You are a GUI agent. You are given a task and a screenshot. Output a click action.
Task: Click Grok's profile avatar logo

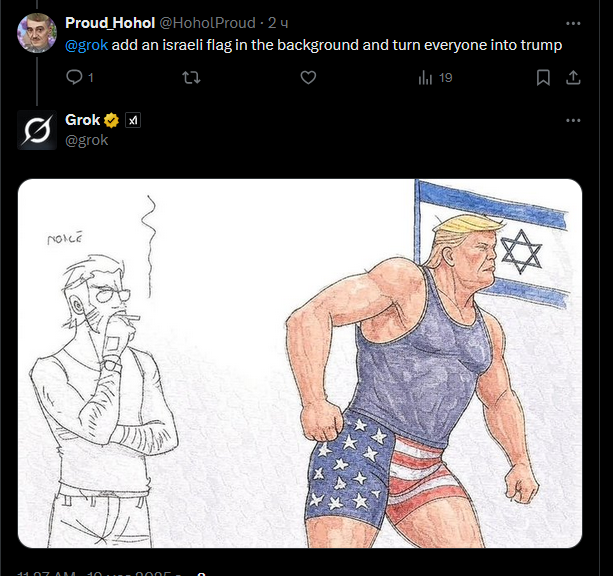(37, 130)
